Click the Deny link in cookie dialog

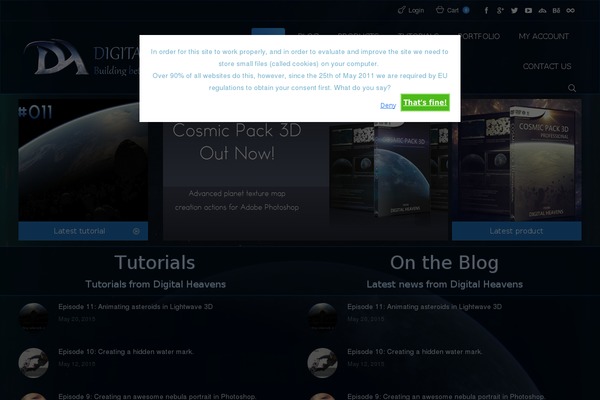388,105
